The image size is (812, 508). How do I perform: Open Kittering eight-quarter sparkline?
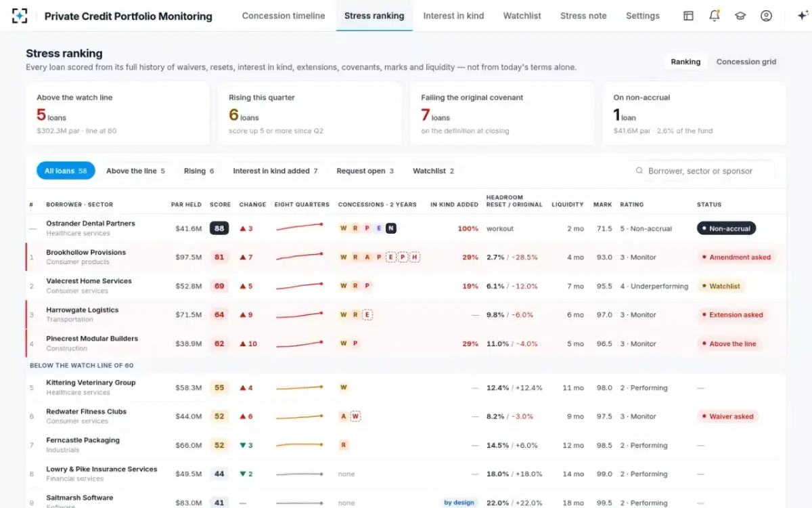[x=300, y=387]
